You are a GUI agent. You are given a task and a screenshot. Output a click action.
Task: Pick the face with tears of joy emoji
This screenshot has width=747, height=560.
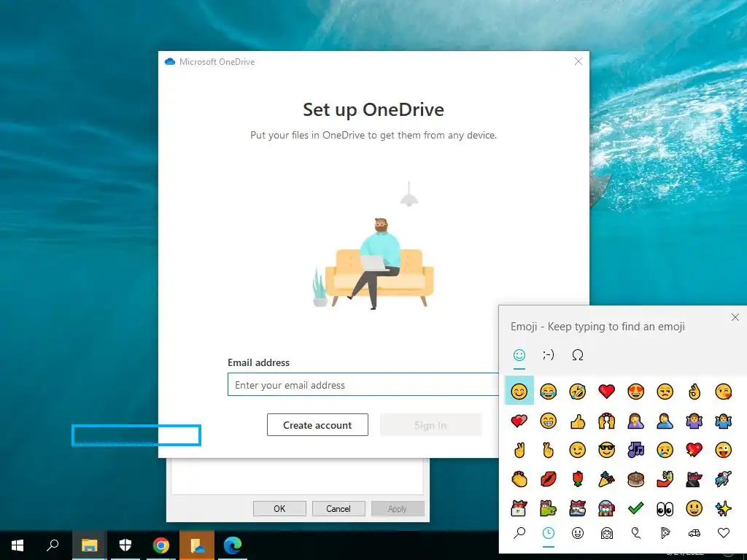point(549,392)
